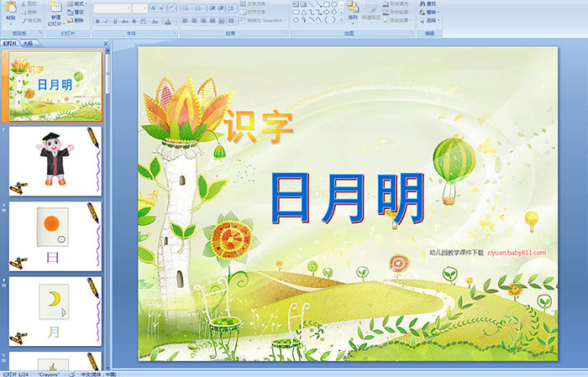
Task: Open the Columns dropdown
Action: click(233, 21)
